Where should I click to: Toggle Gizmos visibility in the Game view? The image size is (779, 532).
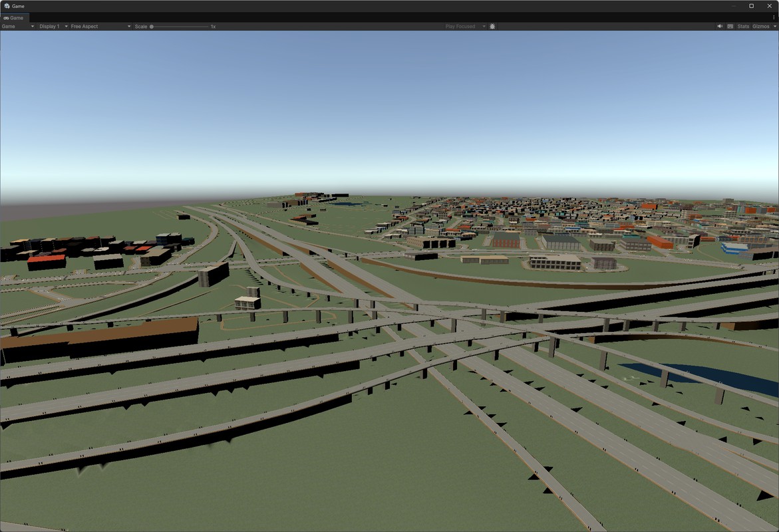[x=760, y=26]
